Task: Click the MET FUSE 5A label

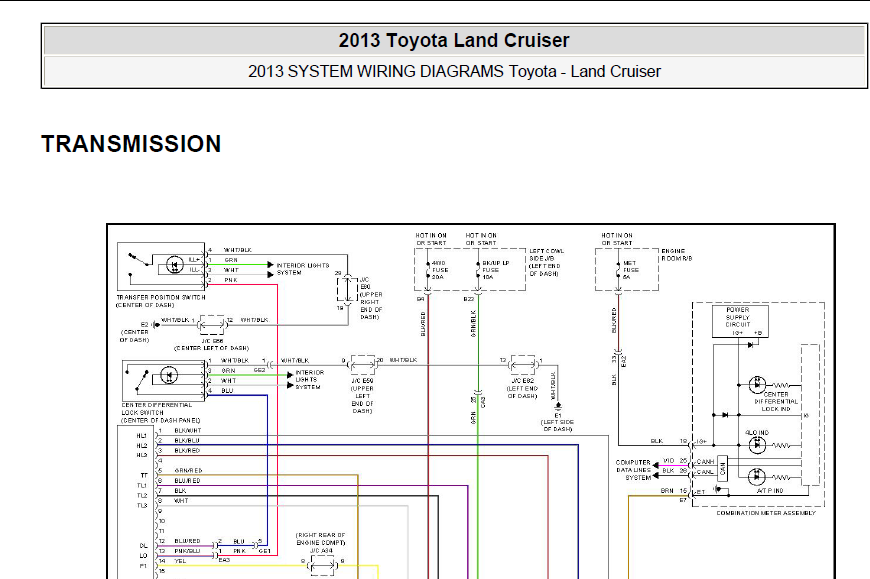Action: 631,270
